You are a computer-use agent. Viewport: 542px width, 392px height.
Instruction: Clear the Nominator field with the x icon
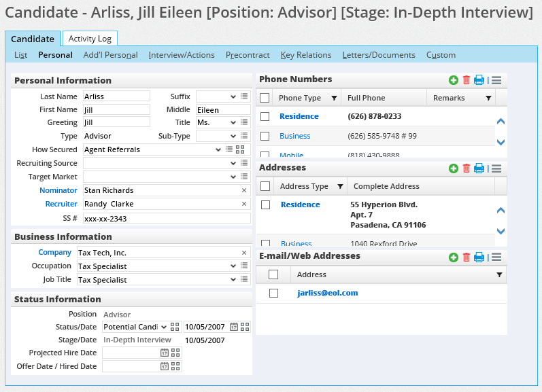click(244, 190)
